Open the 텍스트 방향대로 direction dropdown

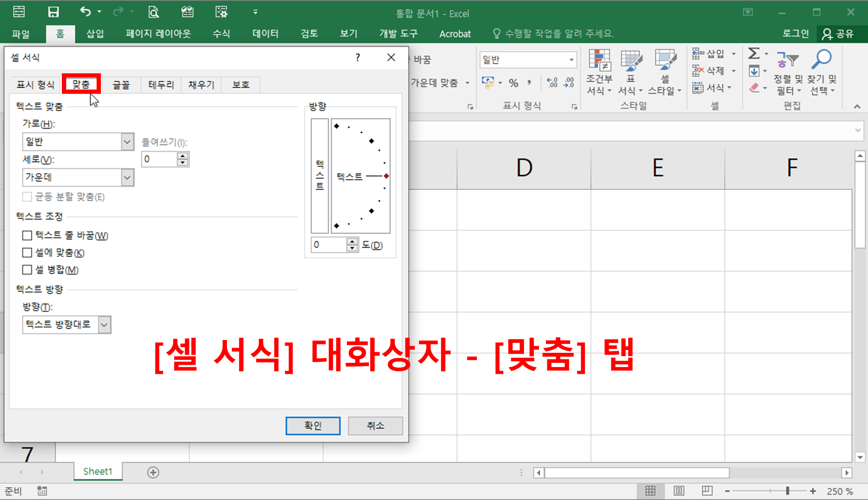click(x=104, y=325)
